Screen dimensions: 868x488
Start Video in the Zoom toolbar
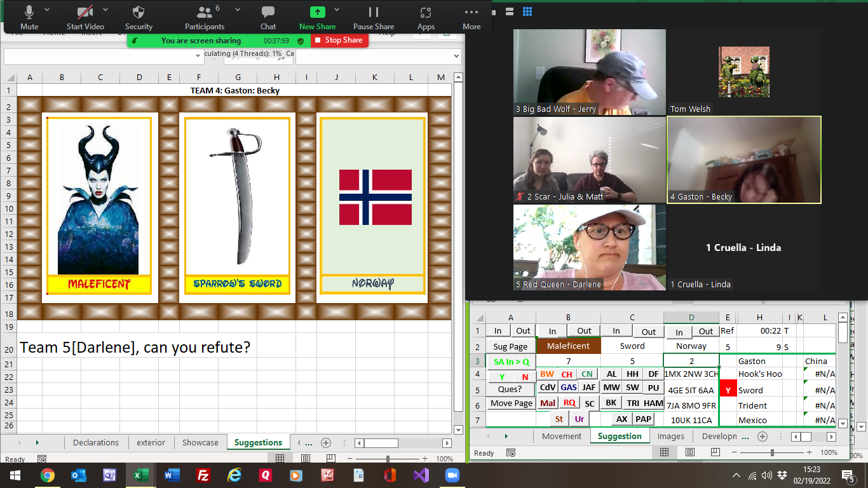(x=85, y=17)
